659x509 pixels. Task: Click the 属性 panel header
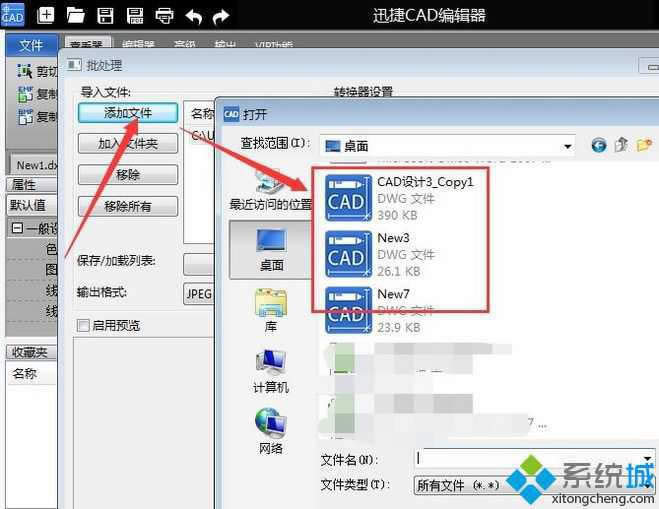click(x=32, y=185)
